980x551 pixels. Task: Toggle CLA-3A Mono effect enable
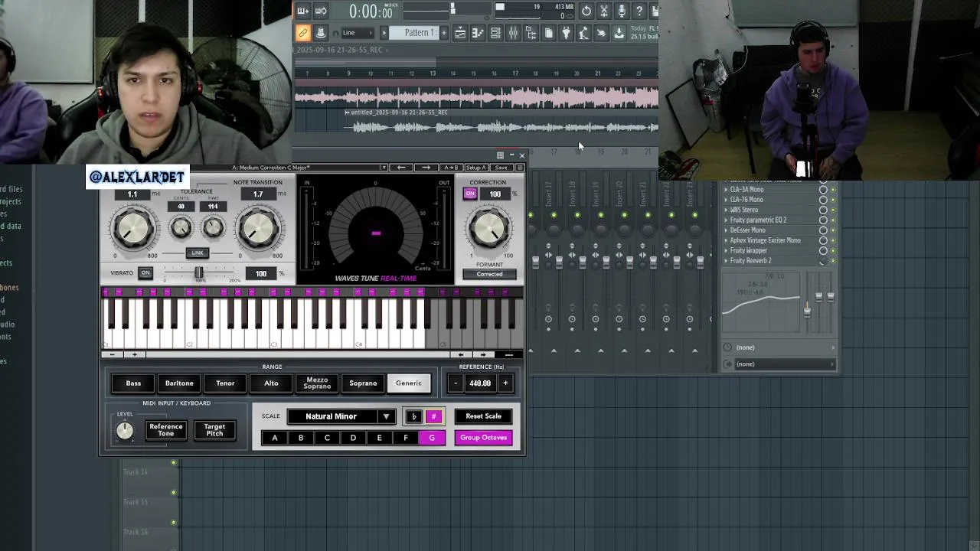tap(833, 189)
